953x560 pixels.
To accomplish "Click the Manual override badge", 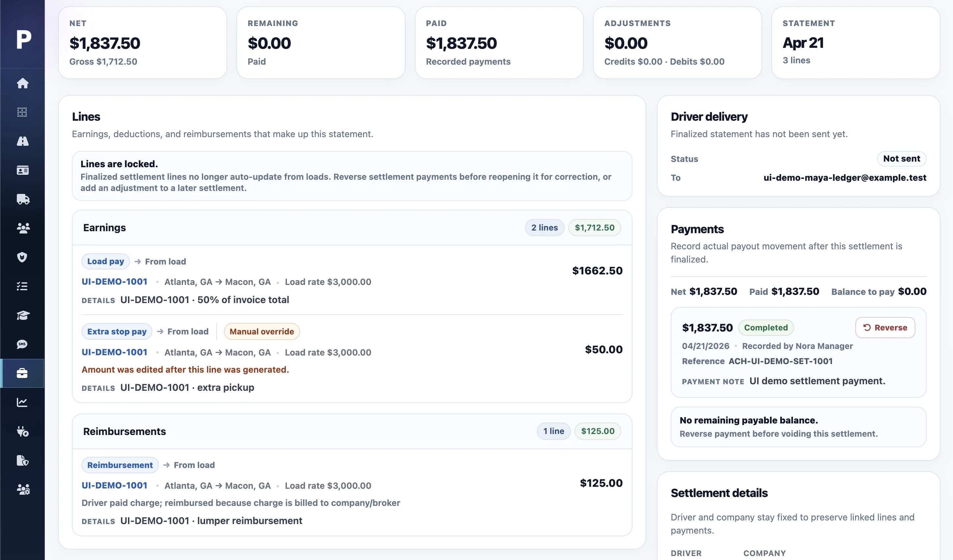I will pyautogui.click(x=262, y=332).
